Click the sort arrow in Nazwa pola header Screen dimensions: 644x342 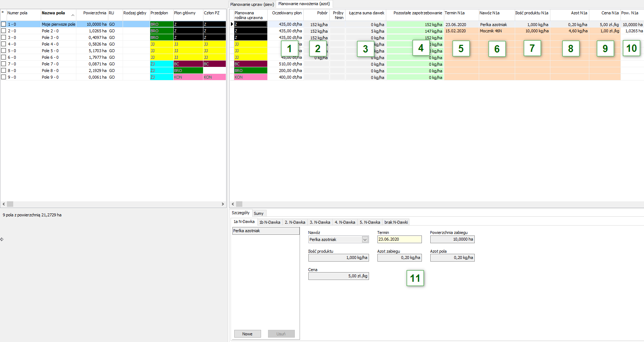pyautogui.click(x=73, y=15)
